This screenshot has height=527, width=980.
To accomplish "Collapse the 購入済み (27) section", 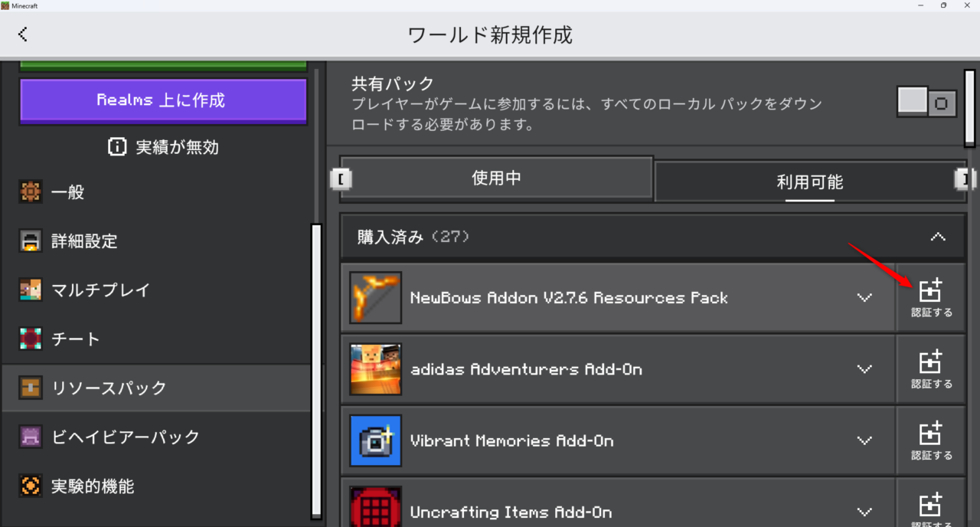I will [938, 237].
